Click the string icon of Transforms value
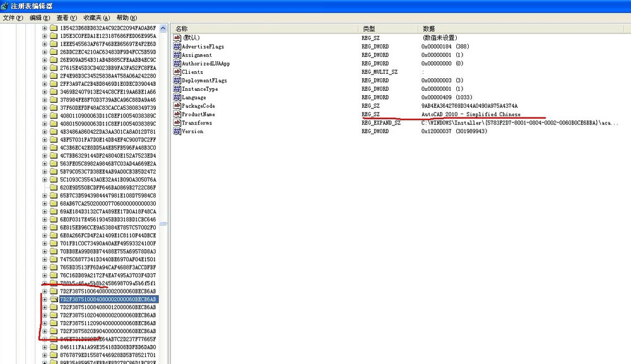The image size is (631, 364). (177, 122)
